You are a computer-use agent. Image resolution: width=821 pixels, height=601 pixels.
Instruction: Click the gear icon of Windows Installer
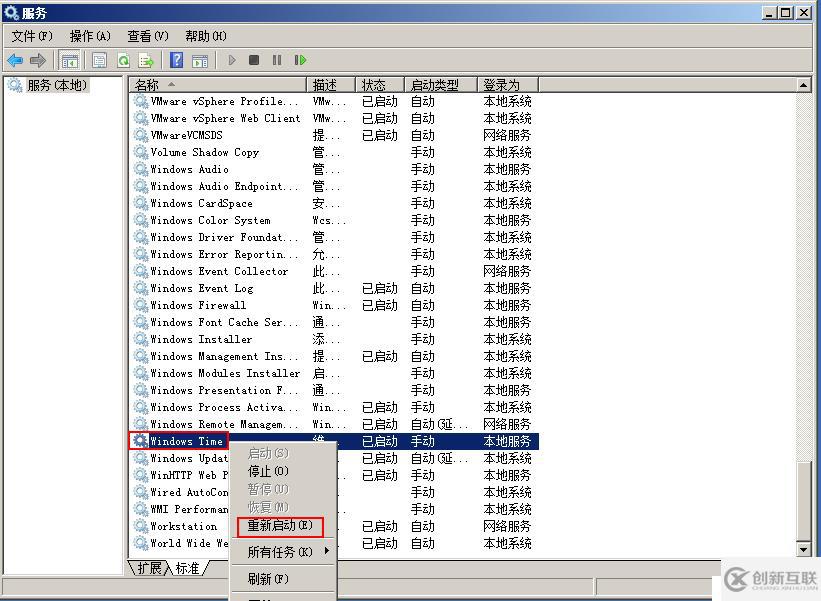pyautogui.click(x=140, y=339)
